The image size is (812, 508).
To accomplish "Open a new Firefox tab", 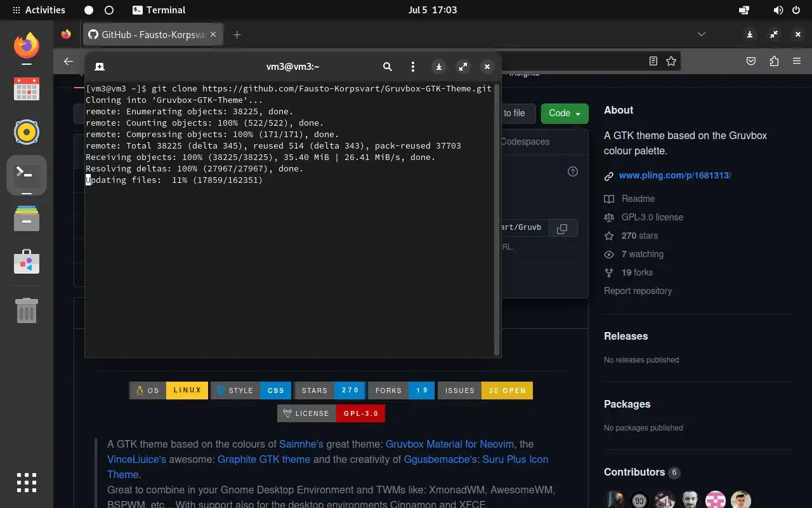I will pos(237,35).
